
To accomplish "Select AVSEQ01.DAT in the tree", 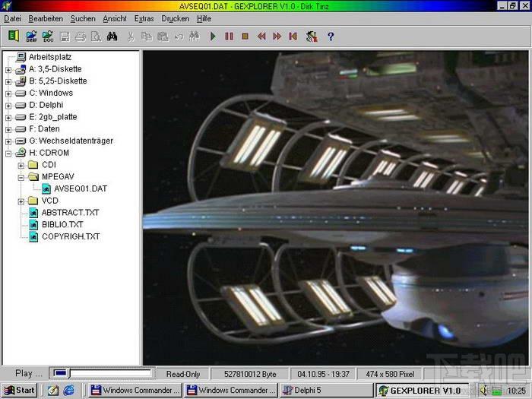I will click(x=80, y=188).
